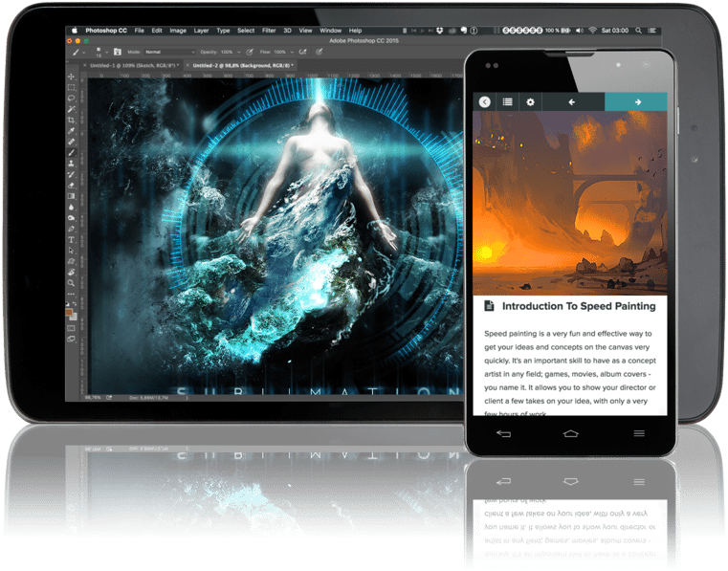Tap the Android menu button
The height and width of the screenshot is (571, 728).
tap(639, 433)
